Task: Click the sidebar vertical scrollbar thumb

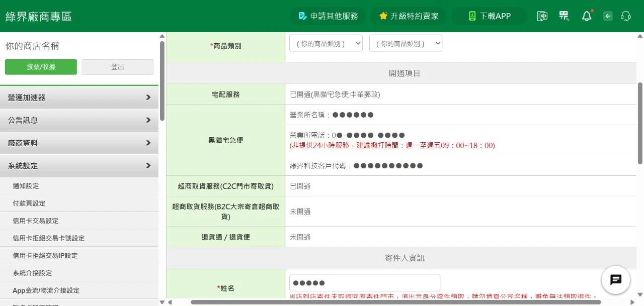Action: pos(162,80)
